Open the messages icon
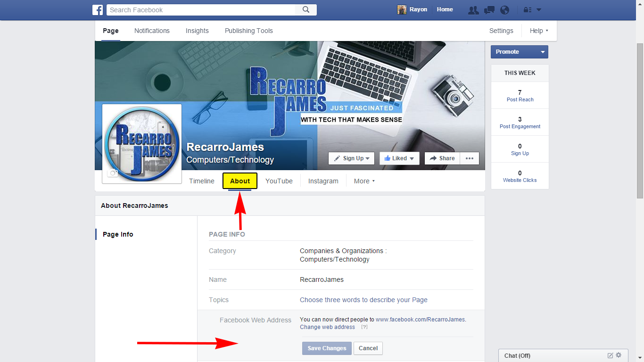 coord(489,10)
